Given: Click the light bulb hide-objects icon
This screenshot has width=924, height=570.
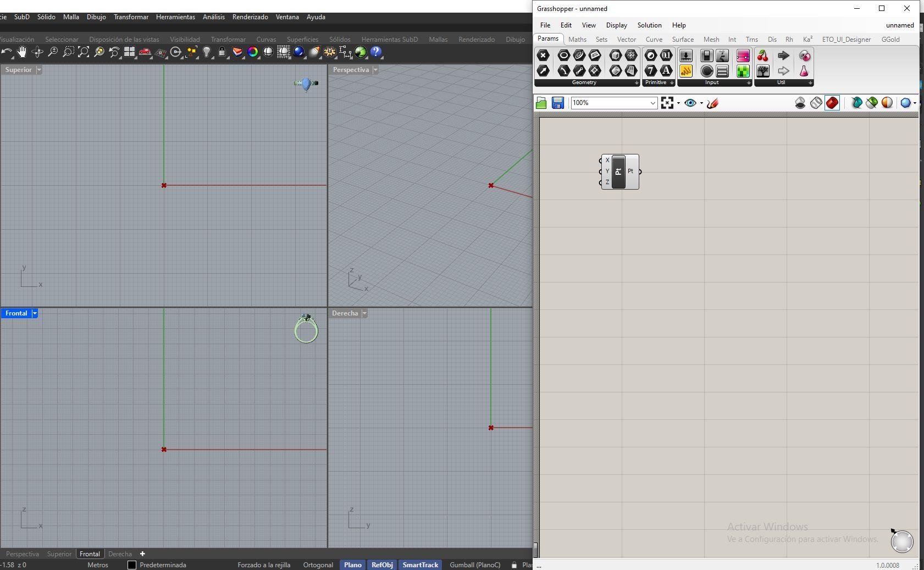Looking at the screenshot, I should [x=207, y=52].
